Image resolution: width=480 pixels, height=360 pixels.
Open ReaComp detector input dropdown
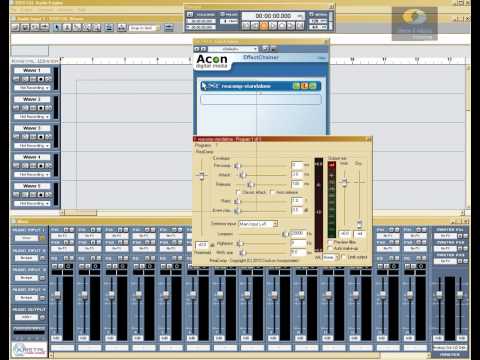[x=259, y=224]
